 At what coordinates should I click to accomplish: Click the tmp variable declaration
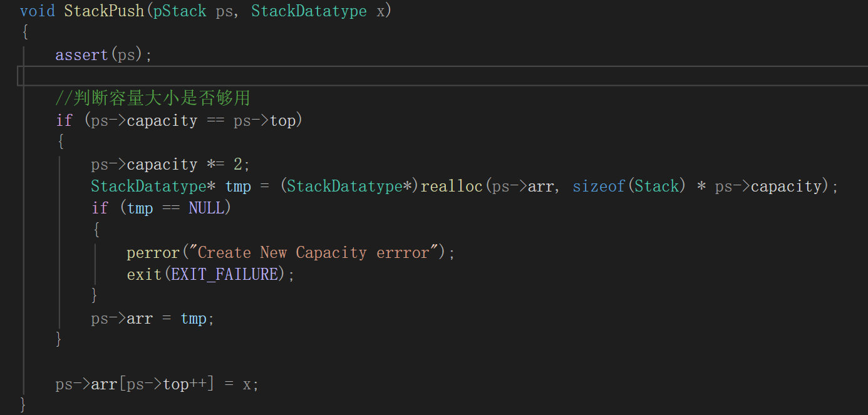tap(238, 187)
